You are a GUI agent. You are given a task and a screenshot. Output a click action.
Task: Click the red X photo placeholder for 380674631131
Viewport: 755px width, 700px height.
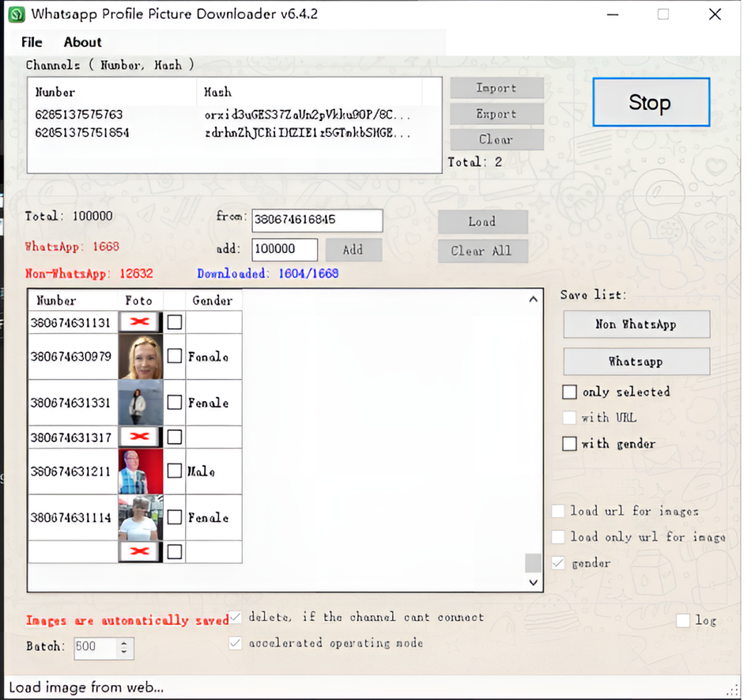point(139,322)
